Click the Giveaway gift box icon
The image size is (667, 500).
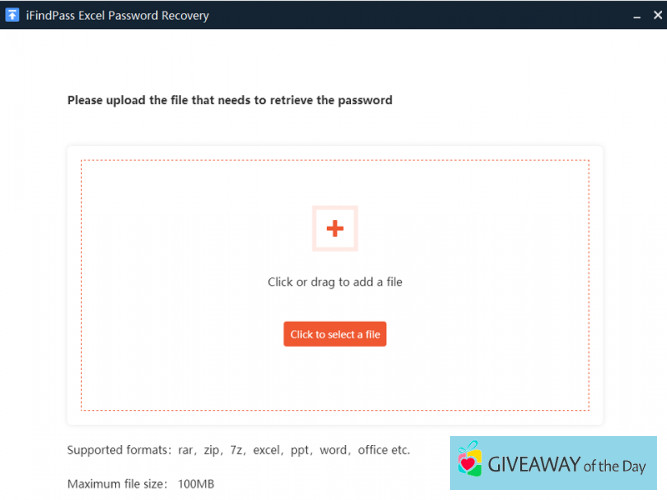[x=469, y=460]
